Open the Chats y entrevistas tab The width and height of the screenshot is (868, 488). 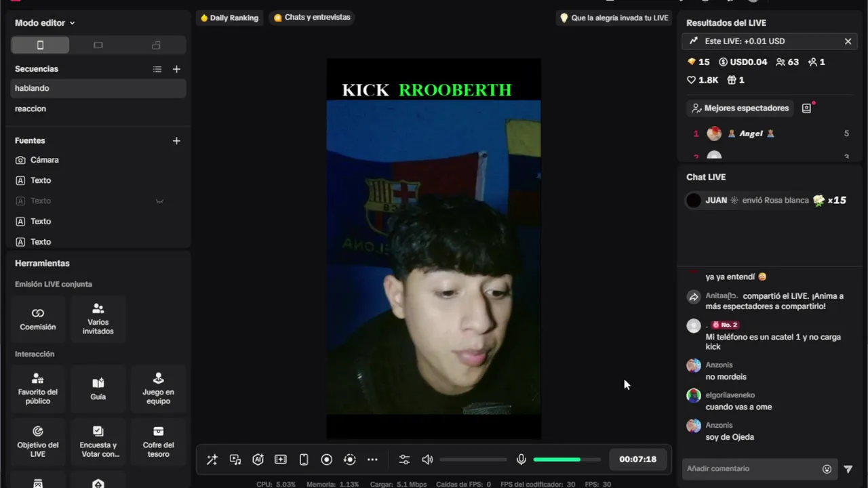(312, 18)
